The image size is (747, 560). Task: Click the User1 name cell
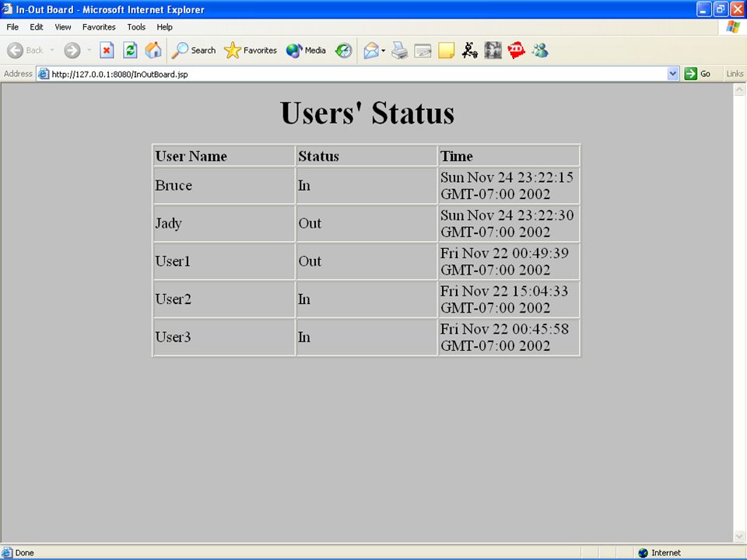click(224, 261)
